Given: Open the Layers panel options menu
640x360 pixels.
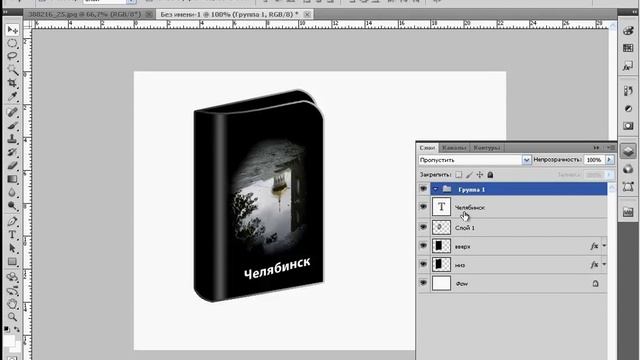Looking at the screenshot, I should coord(611,148).
